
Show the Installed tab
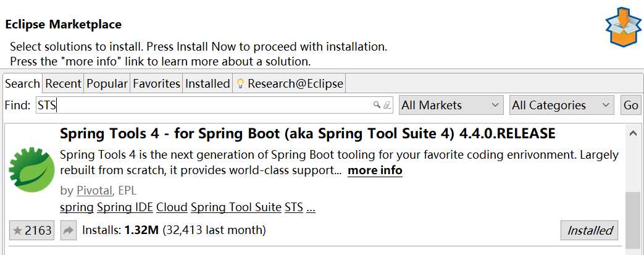coord(207,84)
